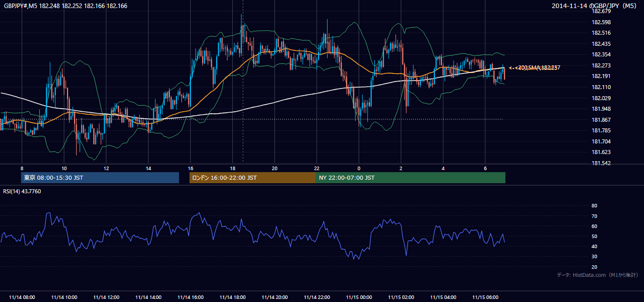Click the 11/14 20:00 date label
Screen dimensions: 644x302
point(275,297)
